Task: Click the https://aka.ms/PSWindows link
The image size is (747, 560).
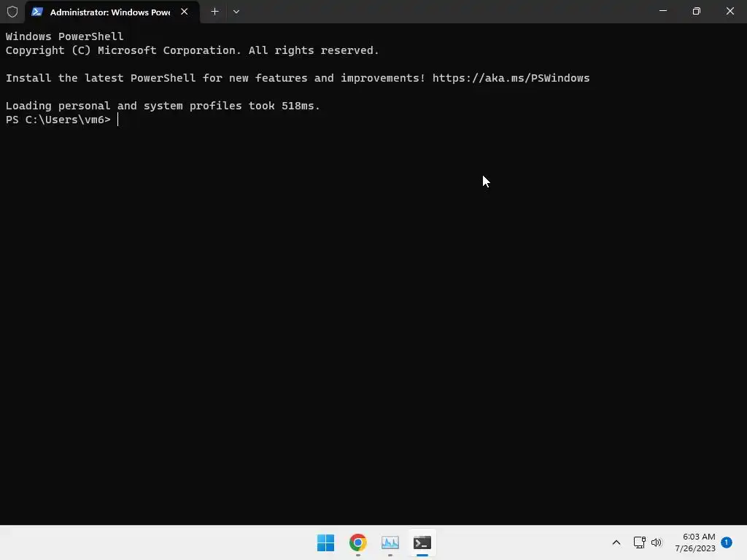Action: [x=511, y=78]
